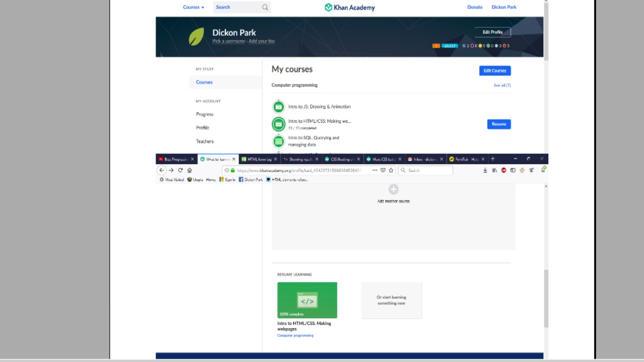Click the Pocket save icon
644x362 pixels.
(383, 170)
